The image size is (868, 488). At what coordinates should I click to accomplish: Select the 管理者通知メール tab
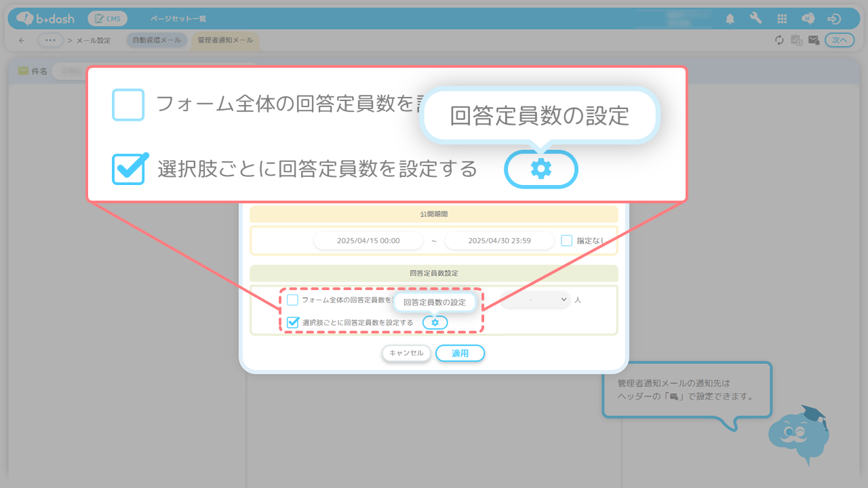(x=225, y=40)
